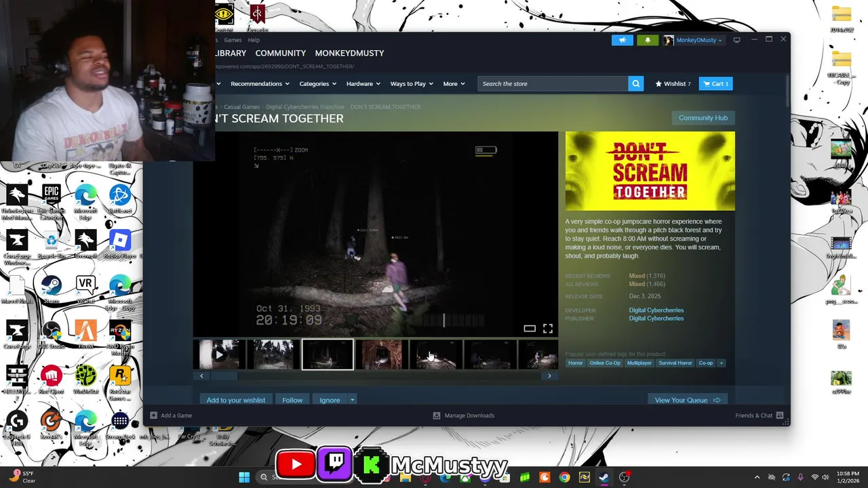868x488 pixels.
Task: Select the AMD Ryzen Master desktop icon
Action: [x=120, y=338]
